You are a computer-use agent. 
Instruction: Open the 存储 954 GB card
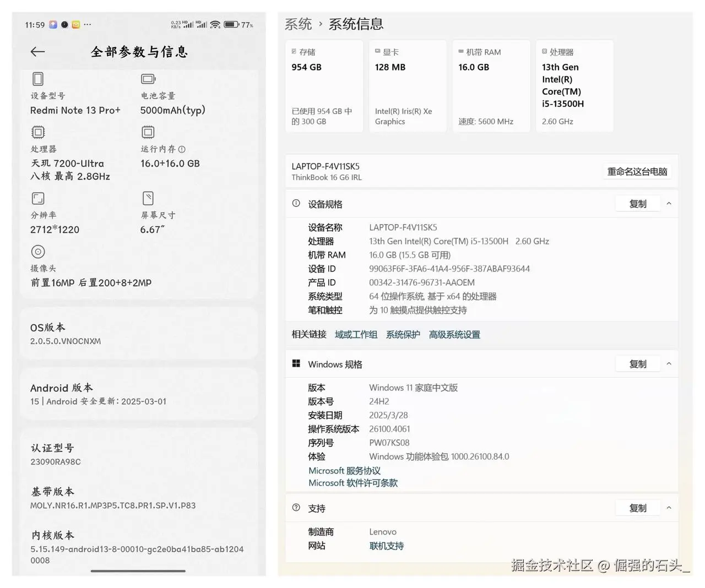tap(324, 86)
